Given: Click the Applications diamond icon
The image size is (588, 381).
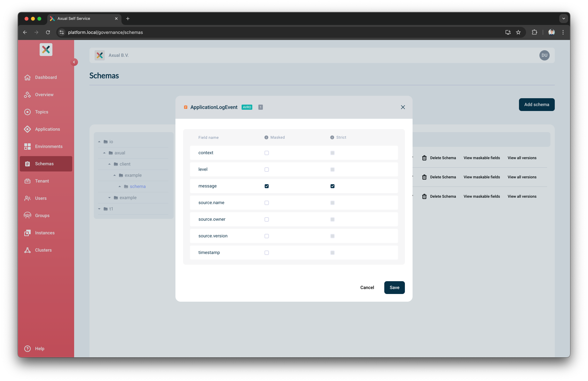Looking at the screenshot, I should [27, 129].
